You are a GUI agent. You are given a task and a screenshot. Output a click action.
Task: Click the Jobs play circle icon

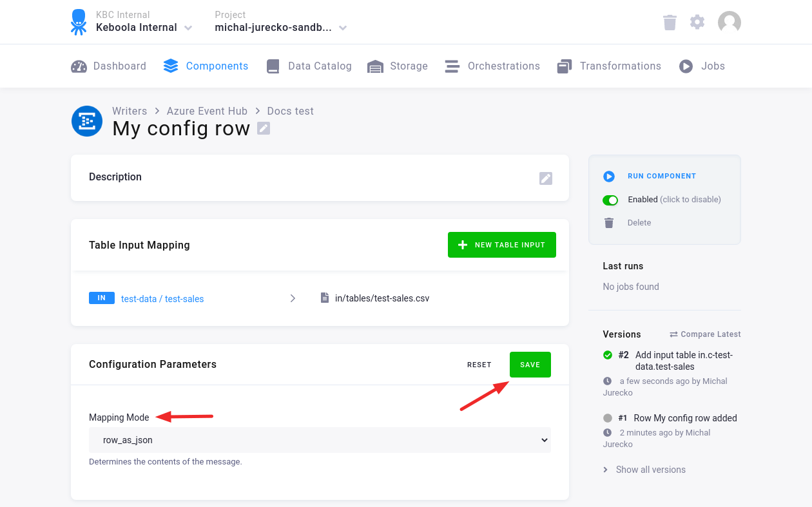click(x=686, y=66)
